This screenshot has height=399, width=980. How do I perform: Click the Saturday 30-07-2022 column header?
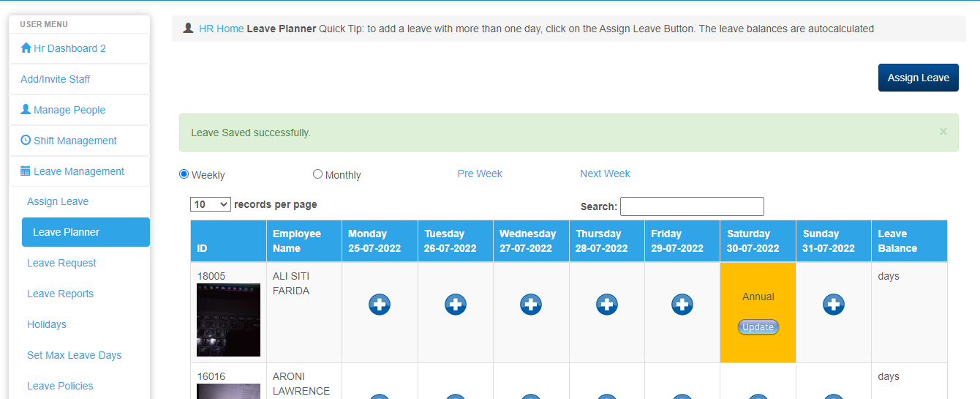[758, 241]
